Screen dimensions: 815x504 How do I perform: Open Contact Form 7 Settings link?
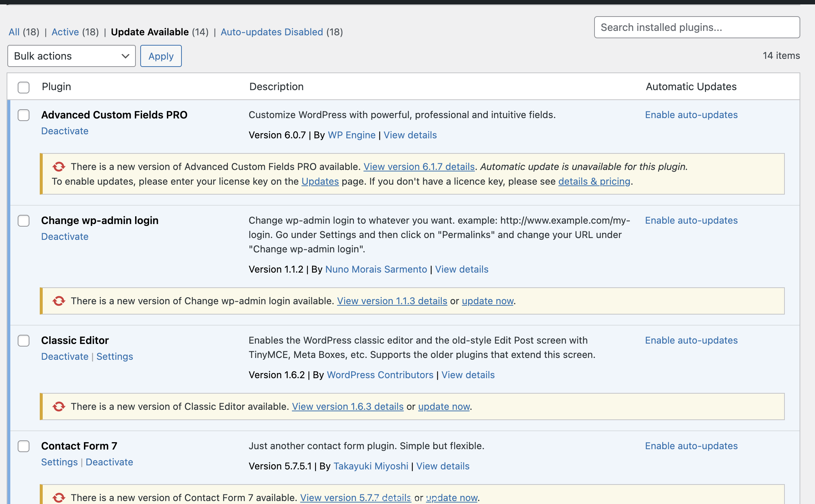coord(59,462)
